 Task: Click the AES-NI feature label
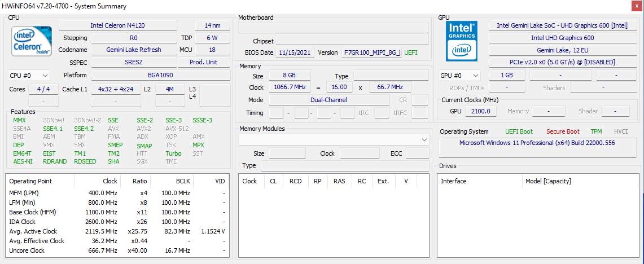(x=23, y=161)
